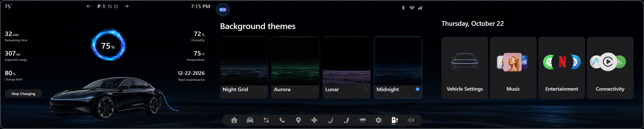Click the checked Midnight radio button
This screenshot has width=644, height=129.
point(418,89)
